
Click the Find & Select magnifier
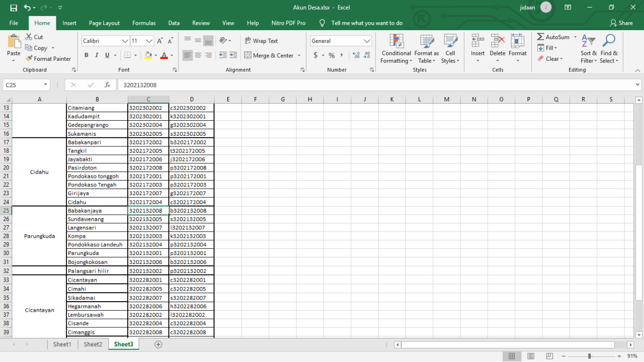(609, 41)
